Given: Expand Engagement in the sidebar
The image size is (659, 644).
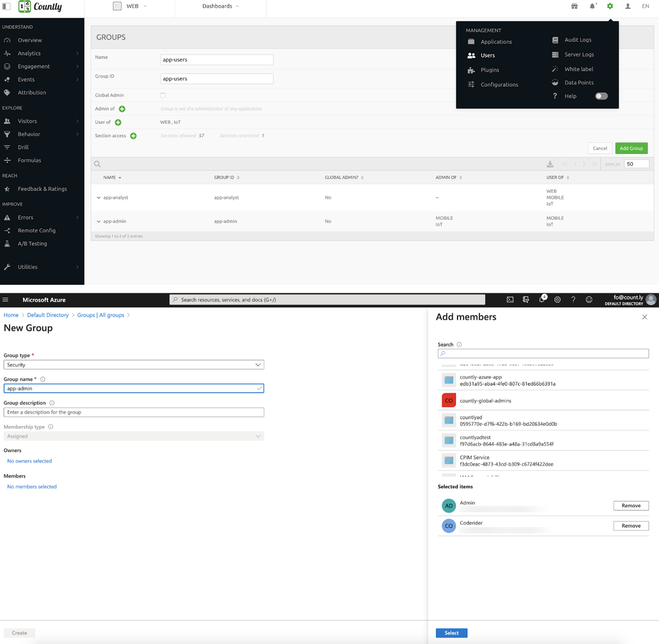Looking at the screenshot, I should click(42, 66).
